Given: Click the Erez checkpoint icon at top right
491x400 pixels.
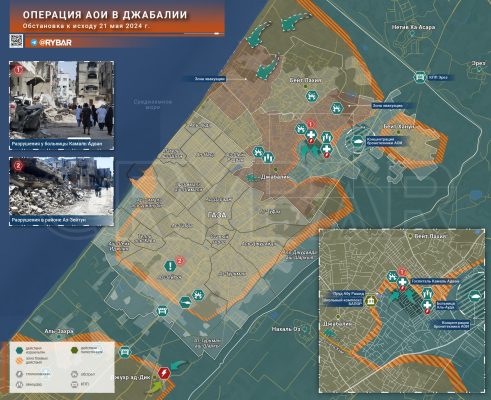Looking at the screenshot, I should (x=420, y=77).
